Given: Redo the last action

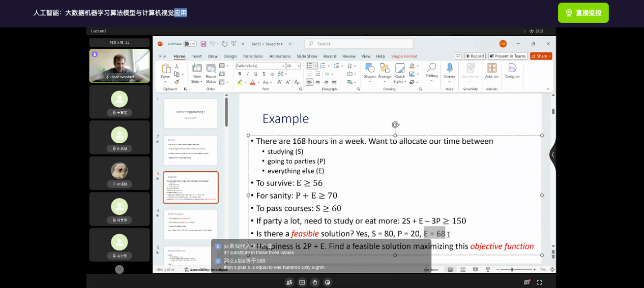Looking at the screenshot, I should click(x=224, y=44).
